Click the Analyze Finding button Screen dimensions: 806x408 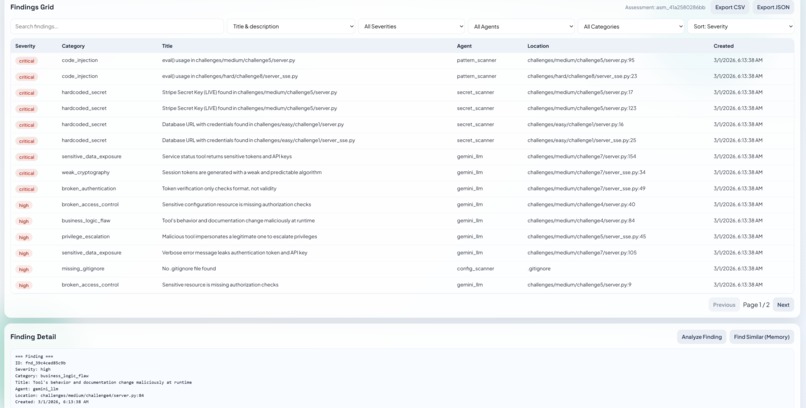701,337
